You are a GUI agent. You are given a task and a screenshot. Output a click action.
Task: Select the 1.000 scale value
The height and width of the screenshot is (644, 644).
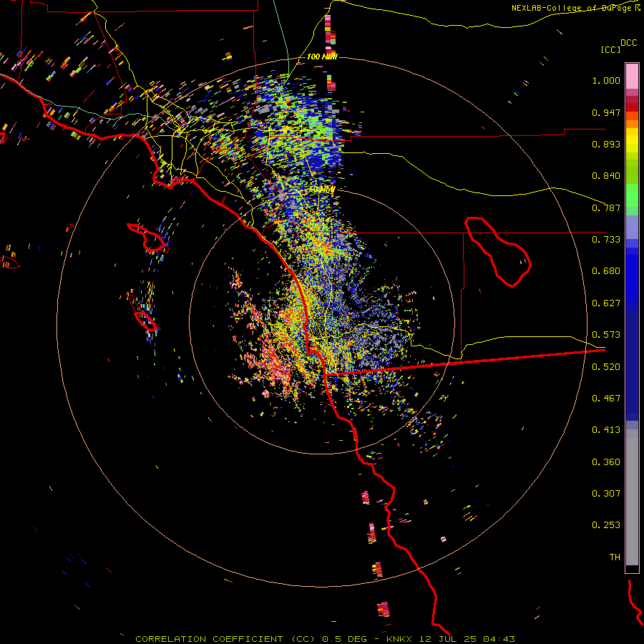point(606,80)
